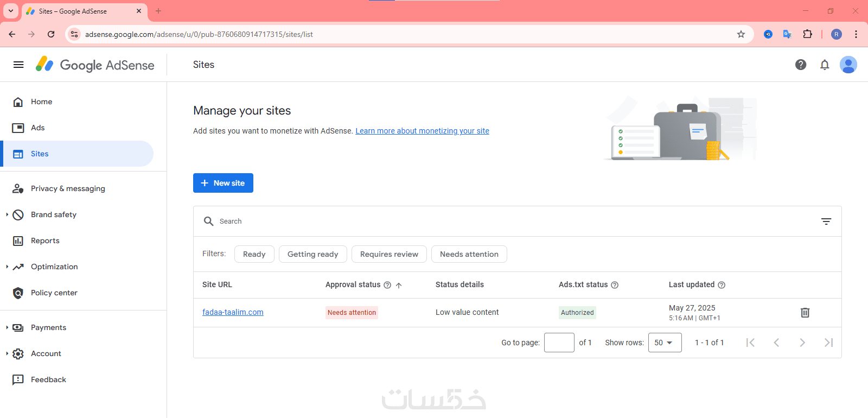The width and height of the screenshot is (868, 418).
Task: Open Learn more about monetizing your site link
Action: [x=422, y=131]
